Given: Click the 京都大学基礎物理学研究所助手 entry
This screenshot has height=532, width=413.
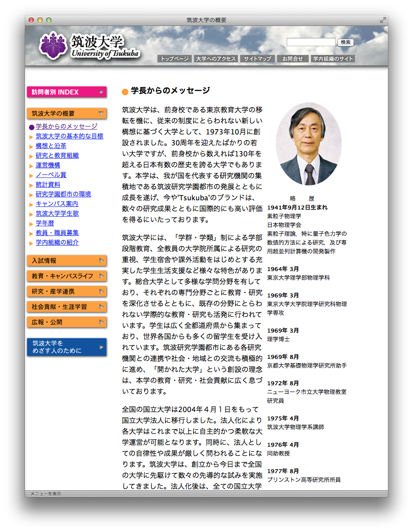Looking at the screenshot, I should (x=307, y=366).
